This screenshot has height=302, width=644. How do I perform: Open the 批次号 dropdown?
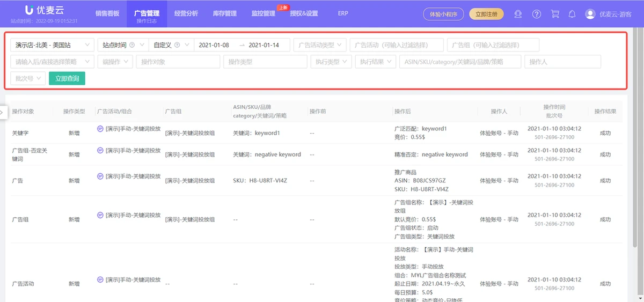[28, 78]
